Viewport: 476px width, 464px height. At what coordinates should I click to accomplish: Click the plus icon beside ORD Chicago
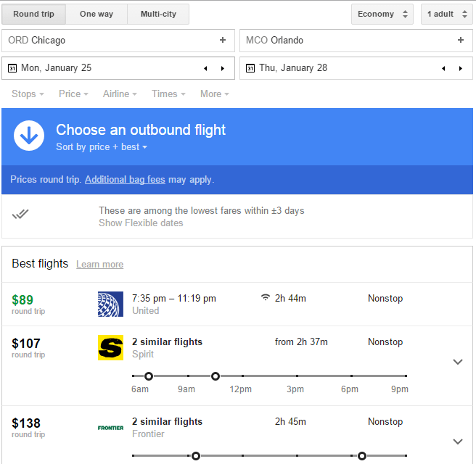223,41
